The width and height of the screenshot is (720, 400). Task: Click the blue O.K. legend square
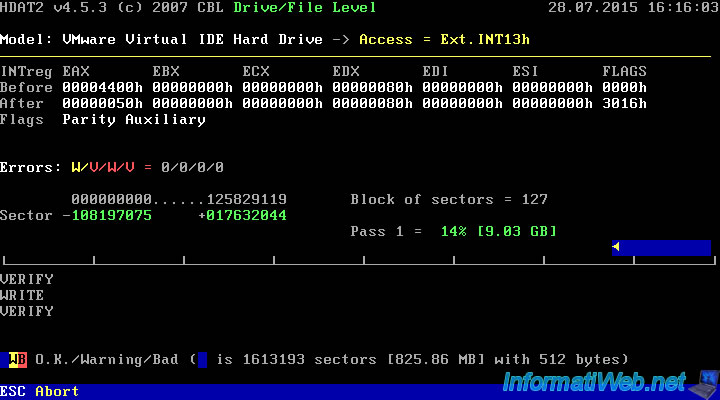4,360
